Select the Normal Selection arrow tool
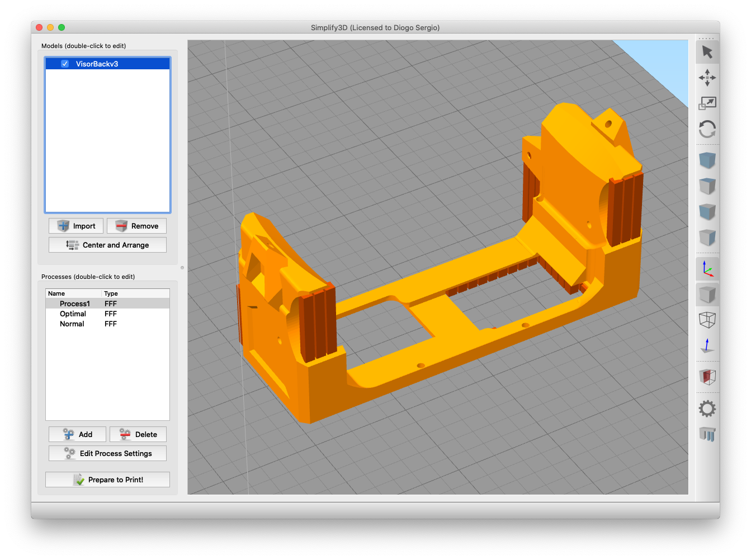751x560 pixels. 707,52
